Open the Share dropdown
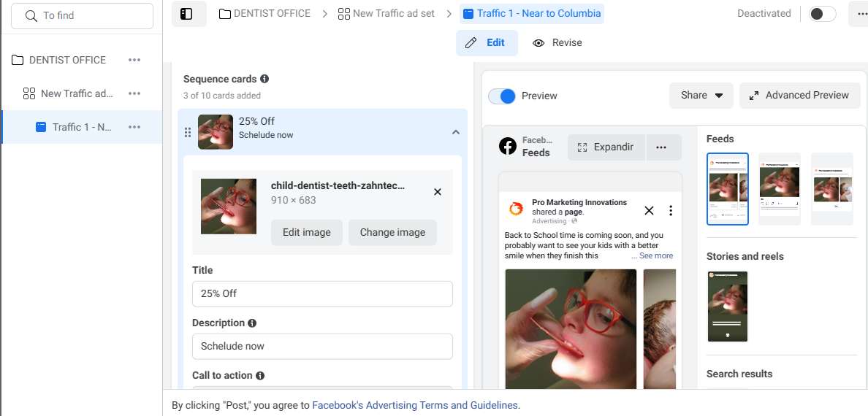This screenshot has width=868, height=416. coord(701,95)
